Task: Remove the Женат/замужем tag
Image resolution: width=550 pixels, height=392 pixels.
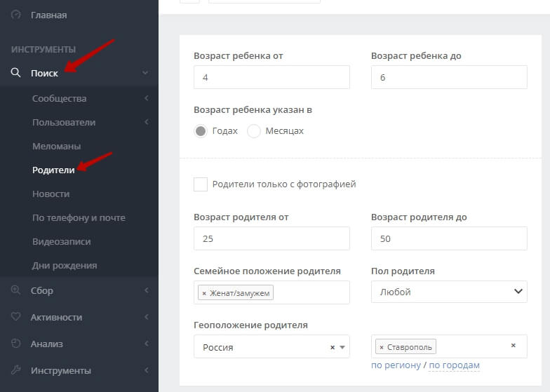Action: tap(204, 293)
